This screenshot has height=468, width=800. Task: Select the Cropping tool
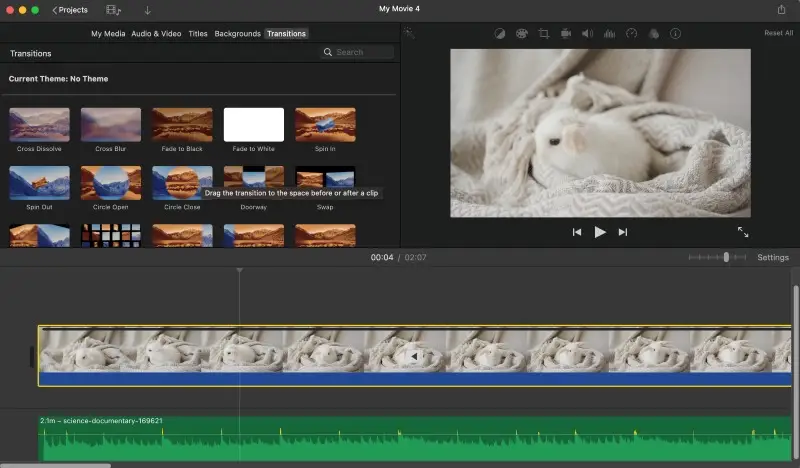click(544, 33)
